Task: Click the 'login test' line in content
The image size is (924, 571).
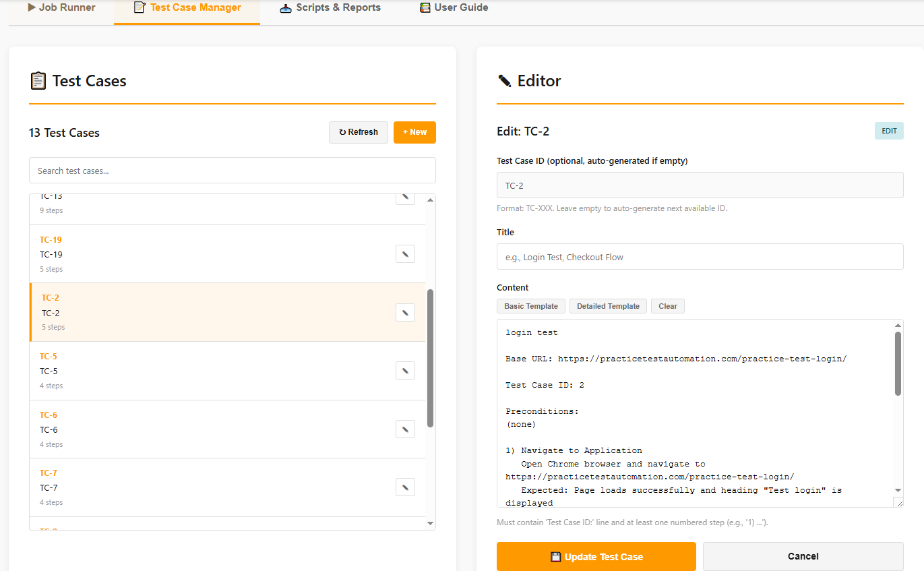Action: point(532,332)
